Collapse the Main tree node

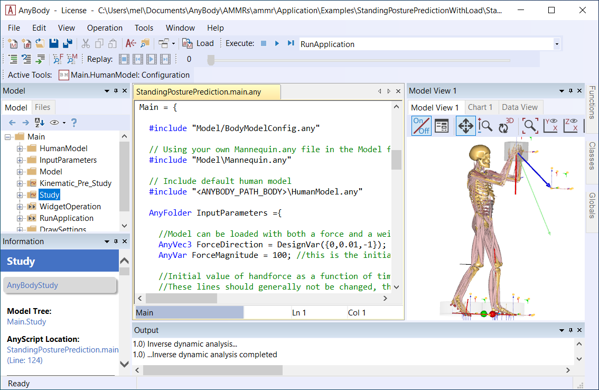(x=8, y=137)
